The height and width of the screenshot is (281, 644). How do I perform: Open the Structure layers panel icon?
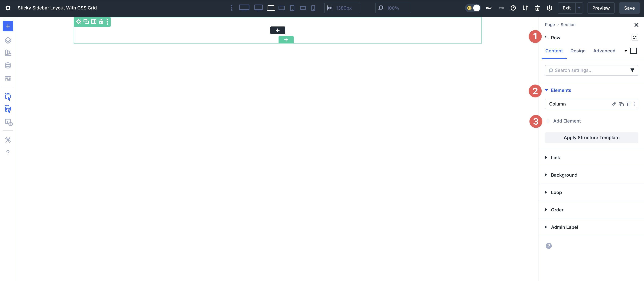[8, 40]
